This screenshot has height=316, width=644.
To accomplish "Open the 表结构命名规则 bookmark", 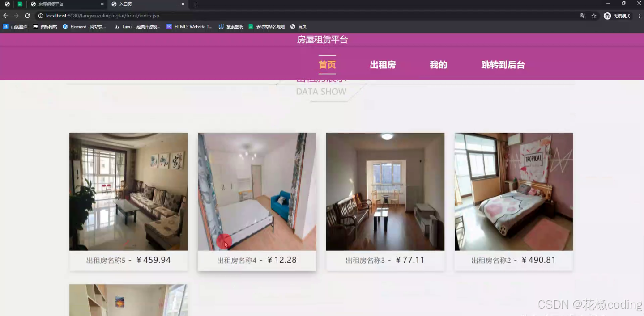I will pos(267,27).
